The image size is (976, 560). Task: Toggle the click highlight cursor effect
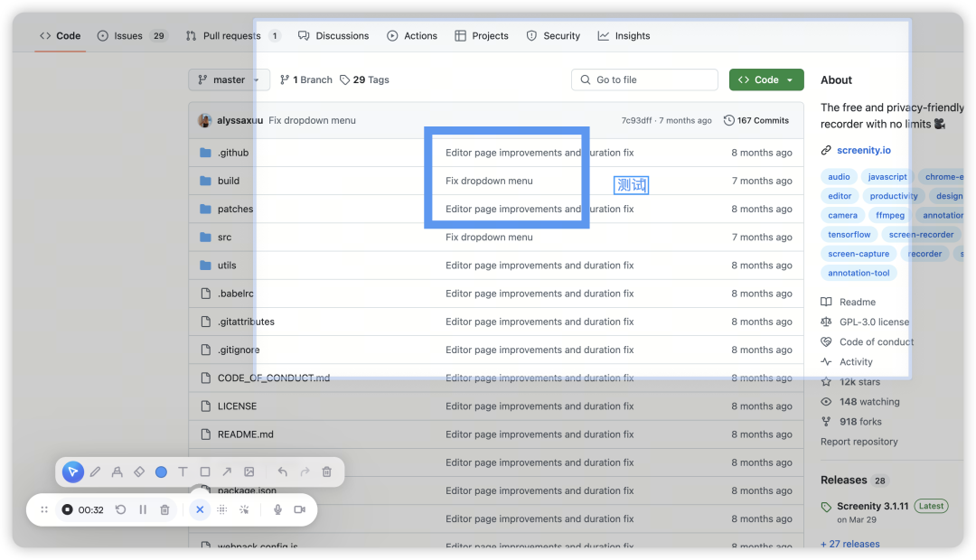[244, 509]
